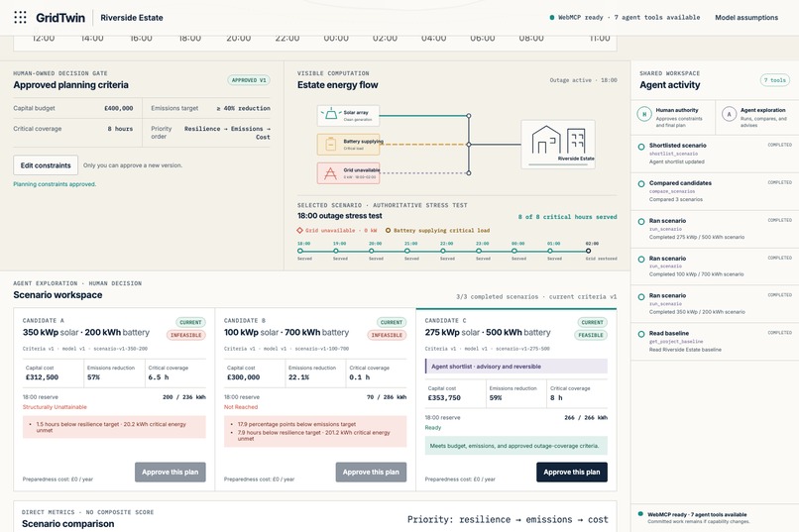Select the 18:00 stress test marker
799x532 pixels.
300,251
